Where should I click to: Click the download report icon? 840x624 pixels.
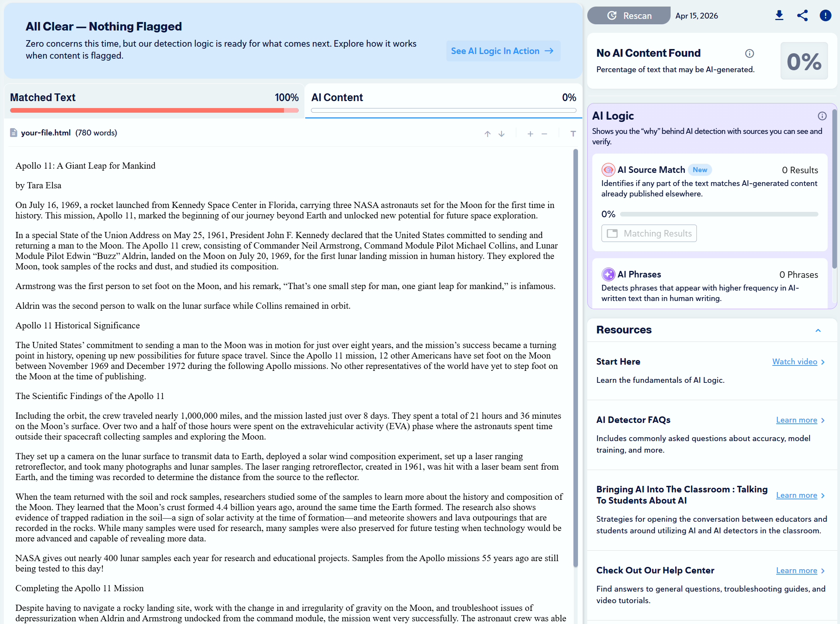779,15
